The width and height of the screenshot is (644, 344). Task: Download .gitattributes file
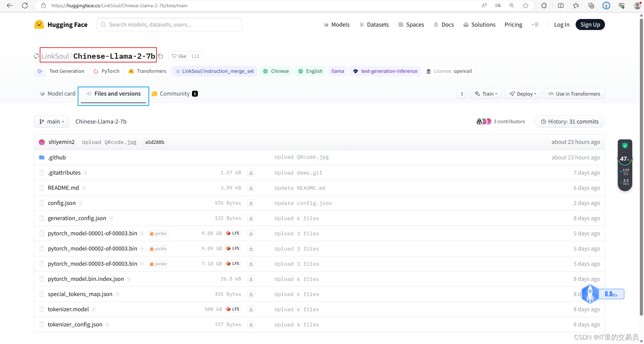[251, 173]
